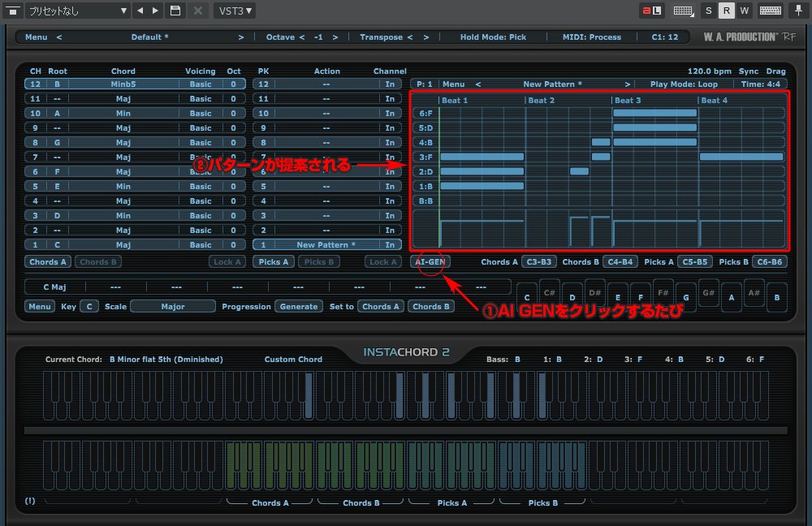The height and width of the screenshot is (526, 812).
Task: Increase Transpose with its right arrow
Action: (426, 37)
